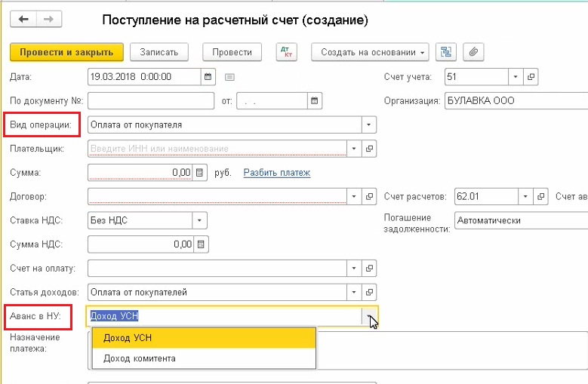Screen dimensions: 588x384
Task: Expand the Вид операции dropdown
Action: point(368,124)
